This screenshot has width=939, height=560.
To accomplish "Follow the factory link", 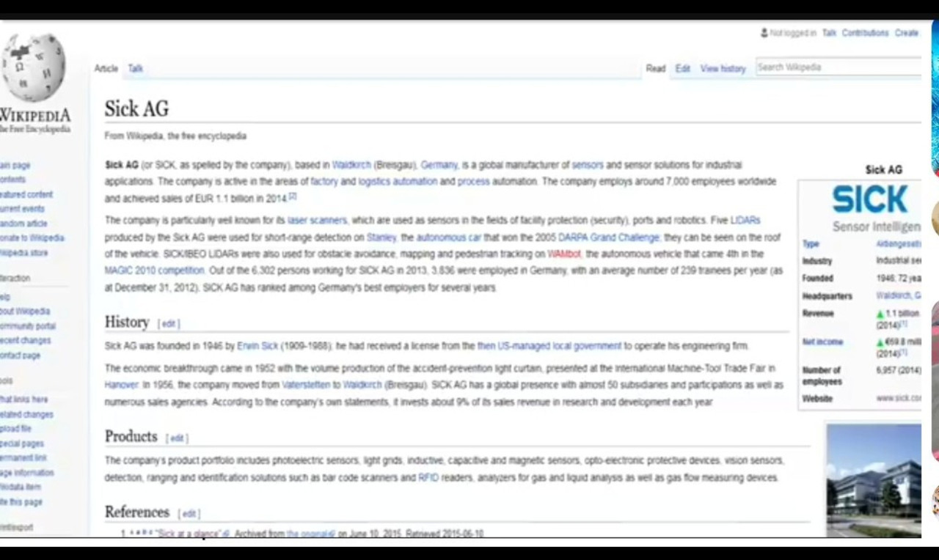I will click(x=324, y=182).
